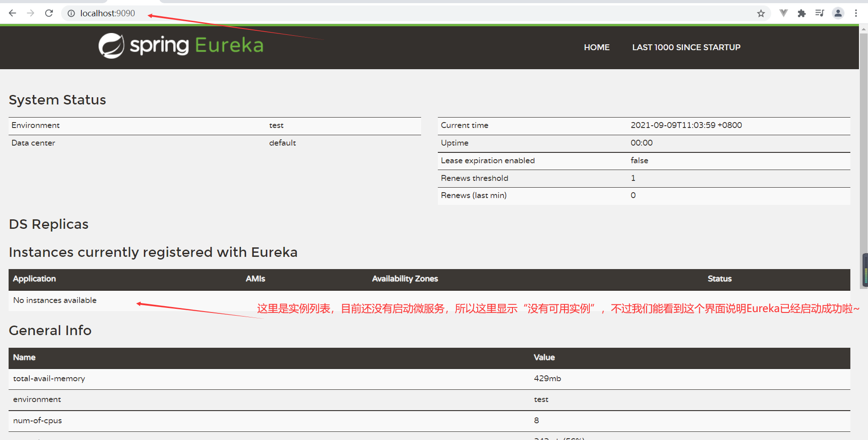
Task: Click the Name column header in General Info
Action: [24, 358]
